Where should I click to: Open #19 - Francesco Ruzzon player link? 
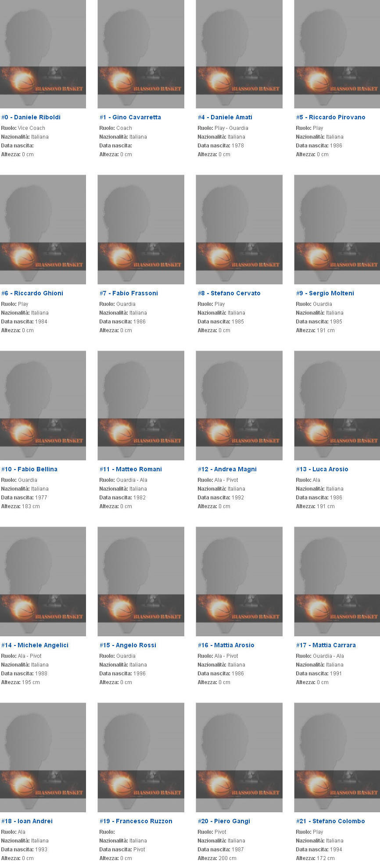[x=136, y=821]
